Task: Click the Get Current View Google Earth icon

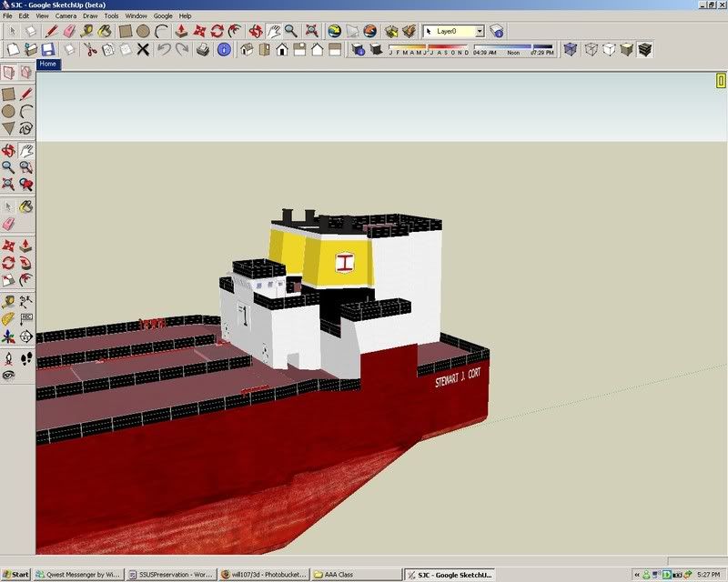Action: click(x=334, y=31)
